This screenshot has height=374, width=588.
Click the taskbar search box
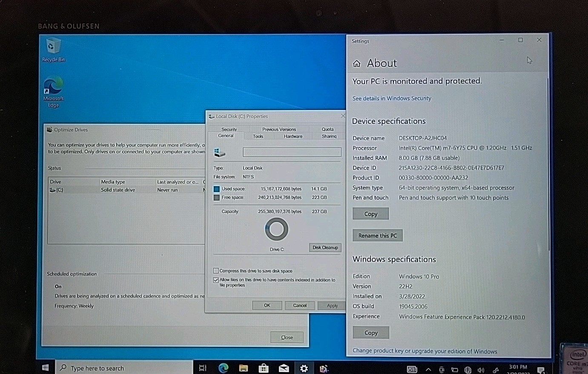[124, 368]
